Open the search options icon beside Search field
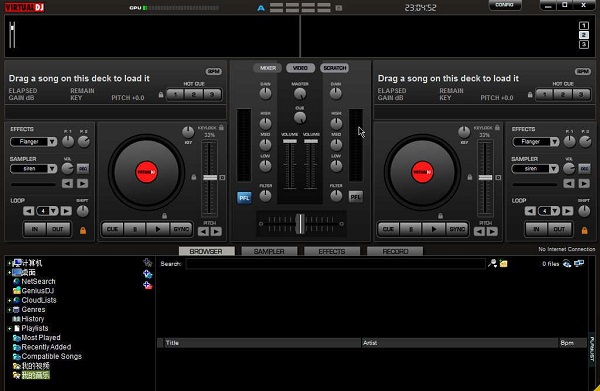Image resolution: width=600 pixels, height=391 pixels. pos(492,263)
